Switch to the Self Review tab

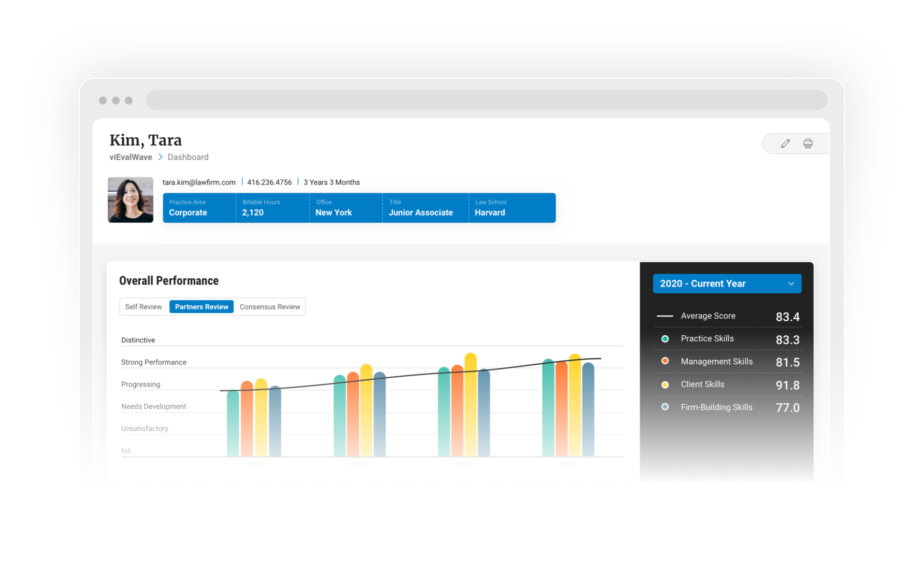pos(143,306)
